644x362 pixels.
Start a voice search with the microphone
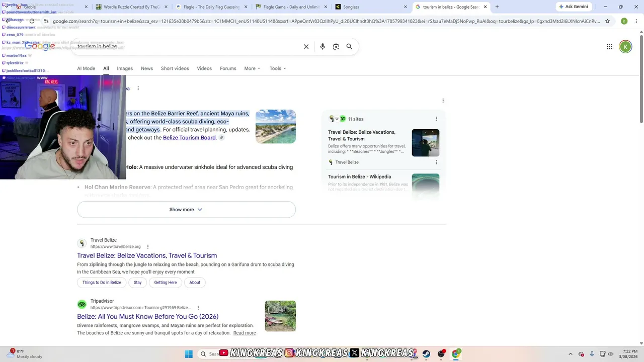click(x=323, y=47)
